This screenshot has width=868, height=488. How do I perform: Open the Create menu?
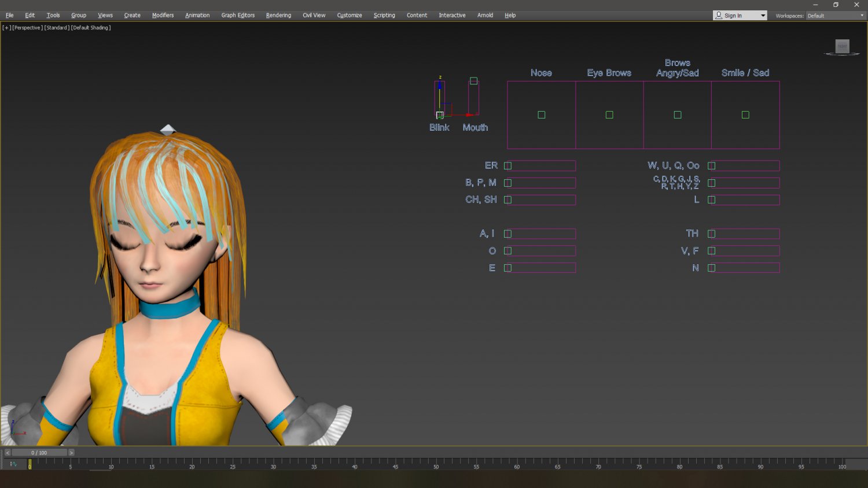click(x=133, y=16)
